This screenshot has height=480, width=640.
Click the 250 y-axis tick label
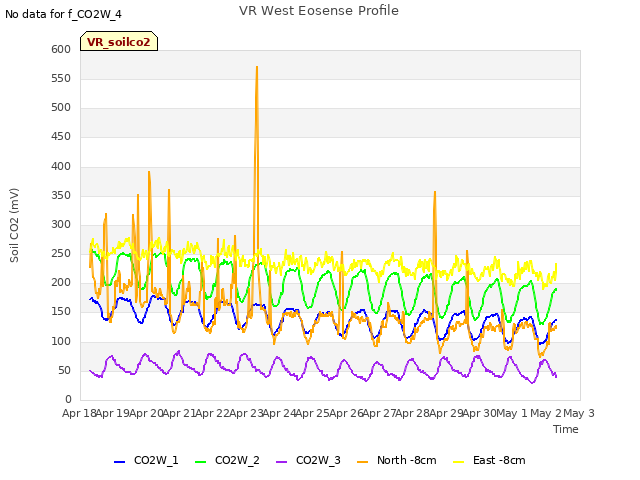61,253
